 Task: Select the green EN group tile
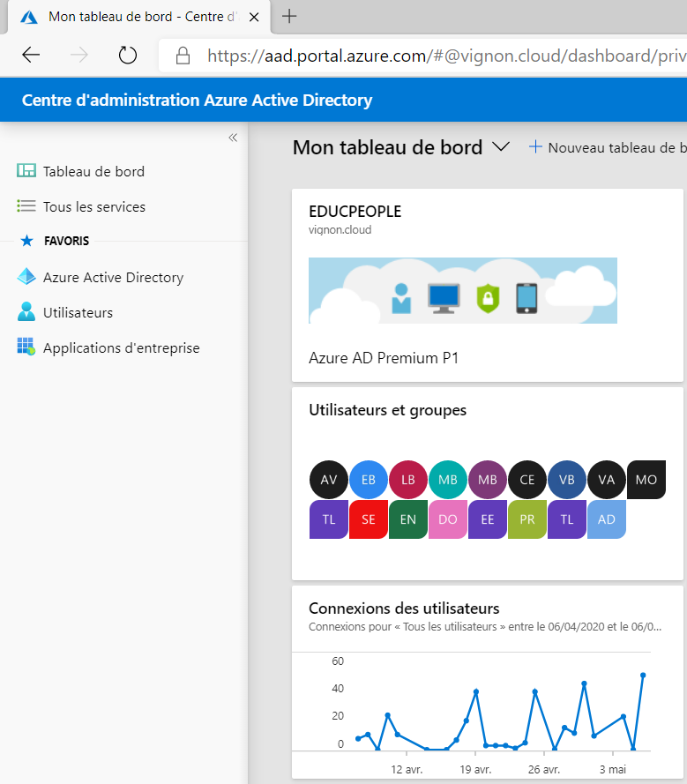click(408, 519)
